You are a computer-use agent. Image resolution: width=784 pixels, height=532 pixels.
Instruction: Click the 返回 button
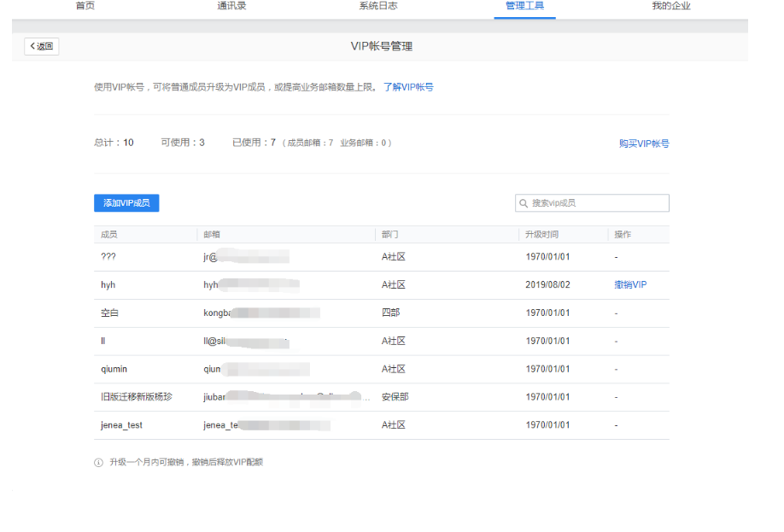point(41,46)
